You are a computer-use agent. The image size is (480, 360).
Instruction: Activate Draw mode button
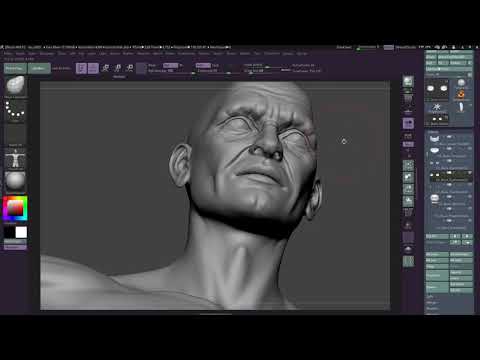(x=93, y=68)
